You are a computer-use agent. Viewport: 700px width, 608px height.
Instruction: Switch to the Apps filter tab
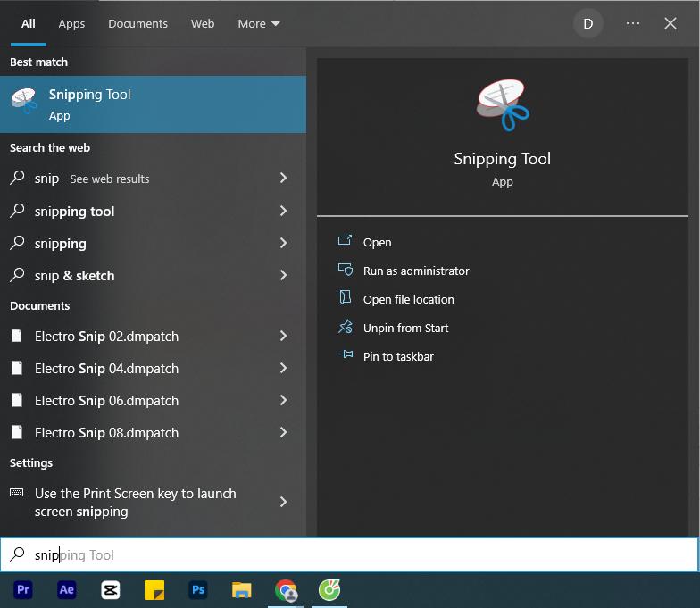point(71,23)
